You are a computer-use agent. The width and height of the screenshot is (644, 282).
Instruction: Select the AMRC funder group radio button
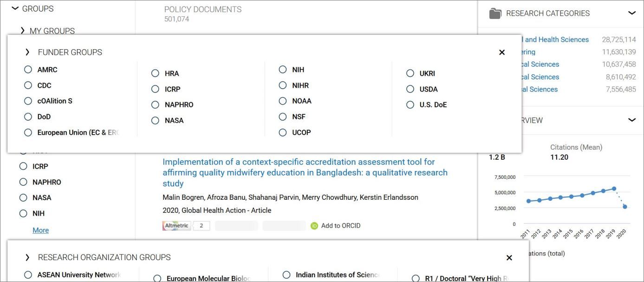[x=28, y=70]
